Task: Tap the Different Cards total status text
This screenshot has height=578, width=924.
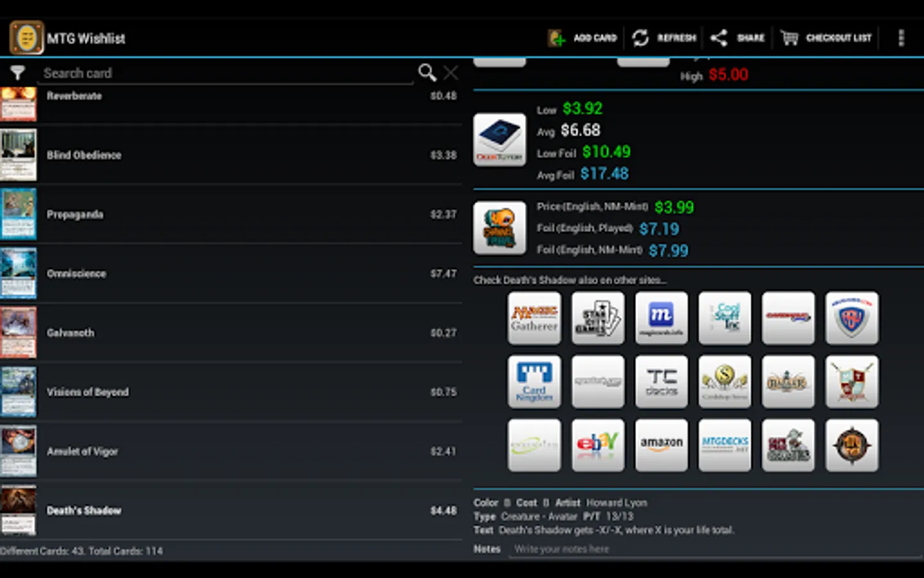Action: pyautogui.click(x=81, y=551)
